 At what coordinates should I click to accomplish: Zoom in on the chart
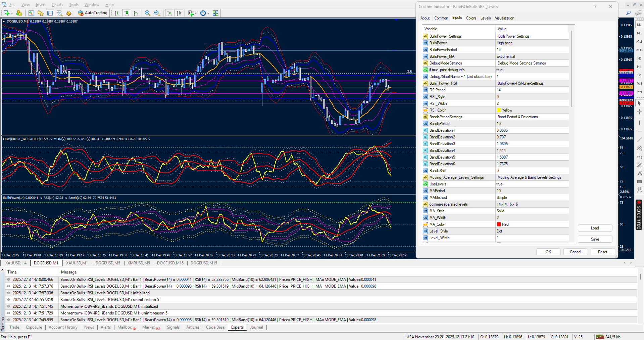coord(148,13)
